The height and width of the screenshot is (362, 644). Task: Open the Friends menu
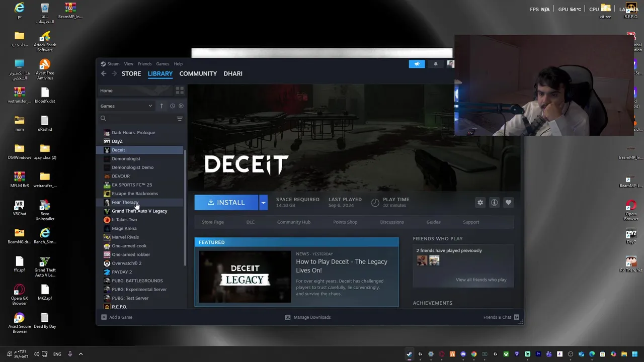click(x=144, y=64)
